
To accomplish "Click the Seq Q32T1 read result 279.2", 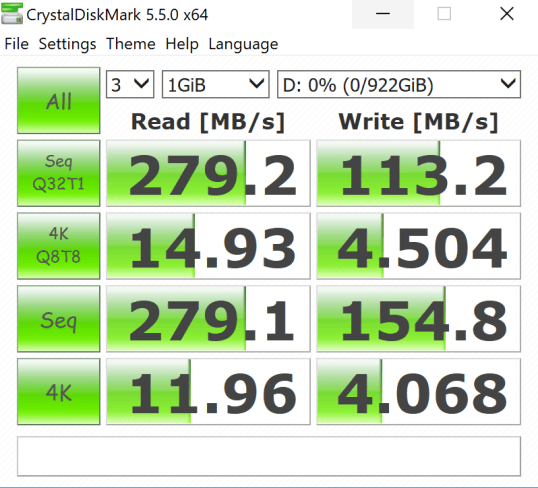I will click(x=208, y=173).
